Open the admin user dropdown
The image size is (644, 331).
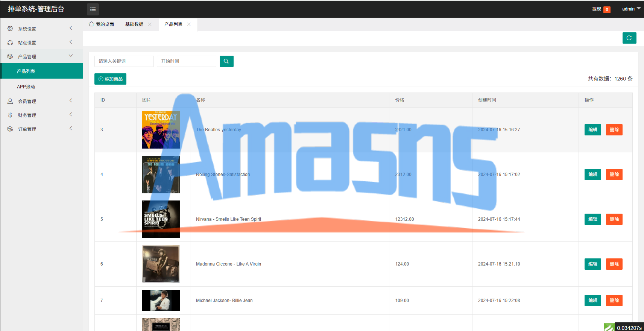click(631, 9)
